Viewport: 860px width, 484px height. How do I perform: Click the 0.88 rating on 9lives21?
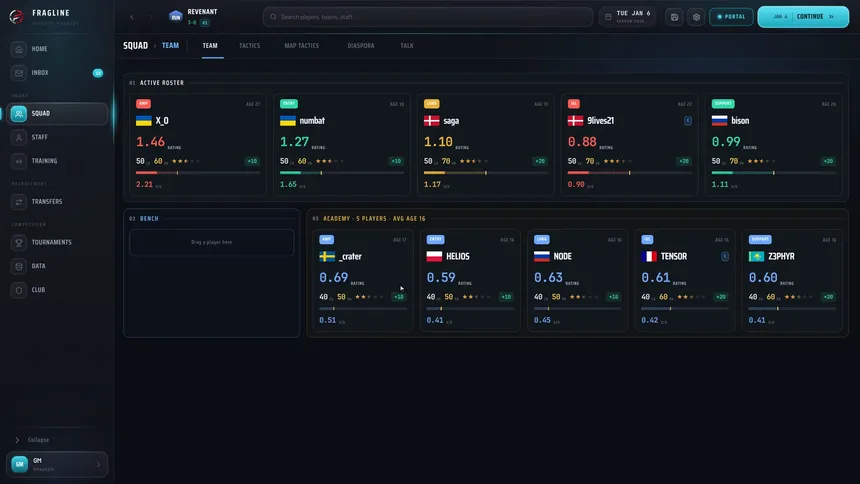[x=582, y=142]
